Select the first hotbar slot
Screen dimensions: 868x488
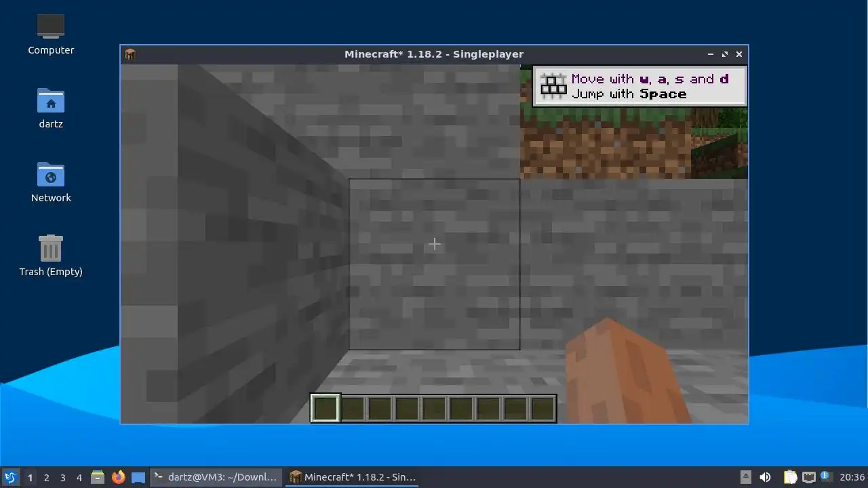(325, 408)
